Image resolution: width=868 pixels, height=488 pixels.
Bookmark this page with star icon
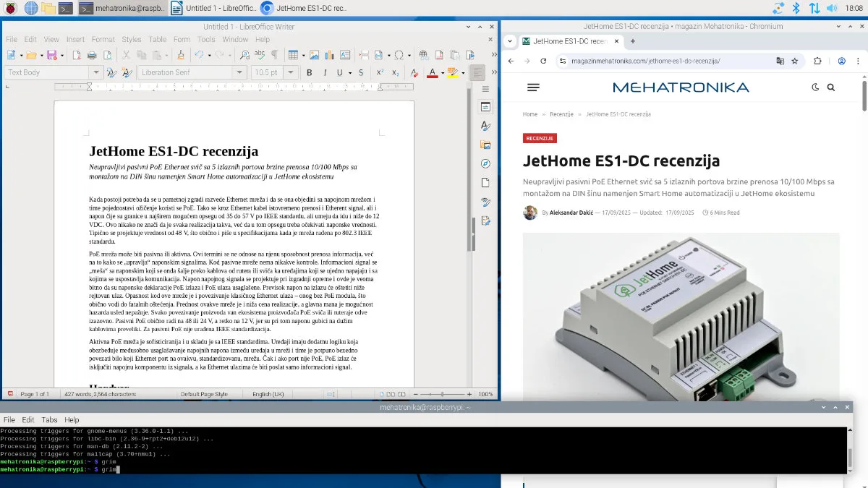[x=794, y=61]
